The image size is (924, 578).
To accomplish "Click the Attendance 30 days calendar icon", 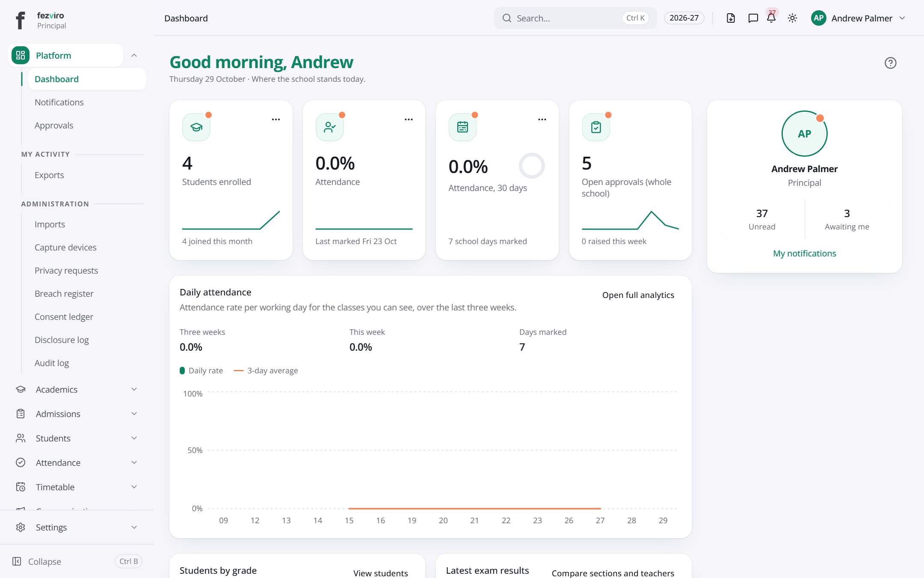I will tap(462, 127).
